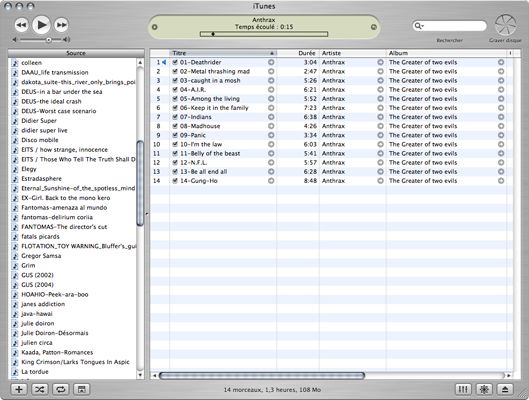Viewport: 529px width, 400px height.
Task: Uncheck the 07-Indians checkbox
Action: 175,117
